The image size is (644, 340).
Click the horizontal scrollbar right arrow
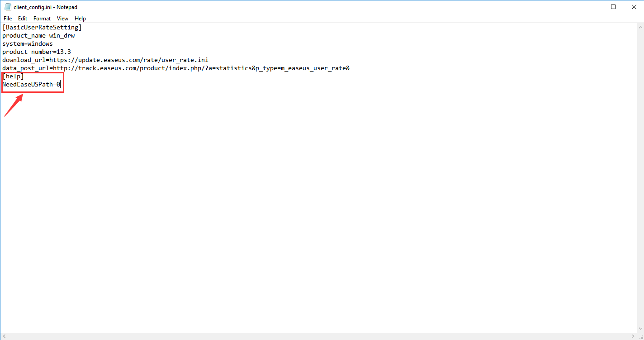pyautogui.click(x=632, y=336)
